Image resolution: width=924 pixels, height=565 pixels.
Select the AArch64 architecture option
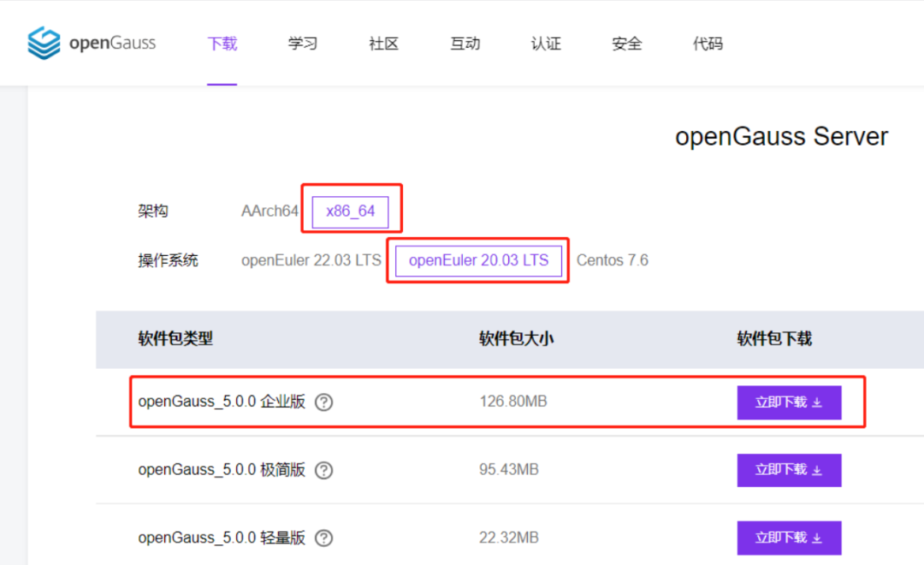coord(269,211)
